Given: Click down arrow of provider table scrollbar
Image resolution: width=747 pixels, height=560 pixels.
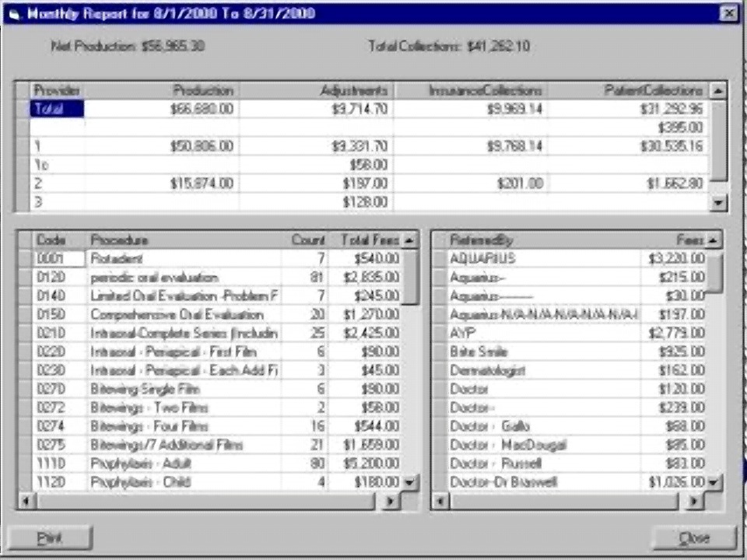Looking at the screenshot, I should pyautogui.click(x=718, y=202).
